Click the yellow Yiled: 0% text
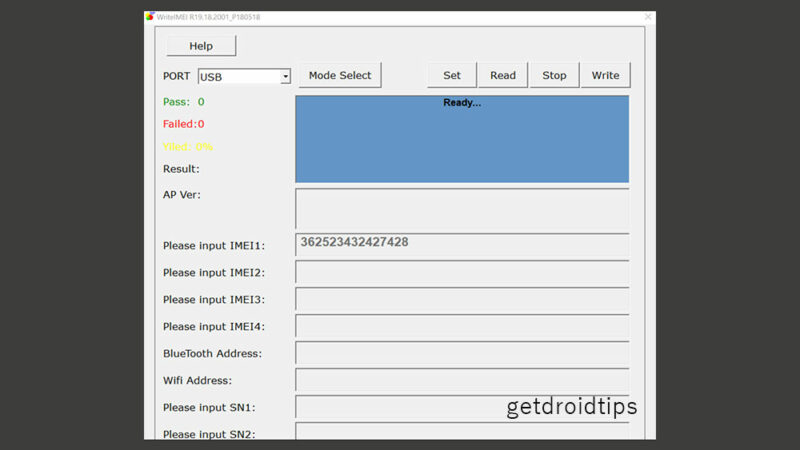 coord(188,147)
